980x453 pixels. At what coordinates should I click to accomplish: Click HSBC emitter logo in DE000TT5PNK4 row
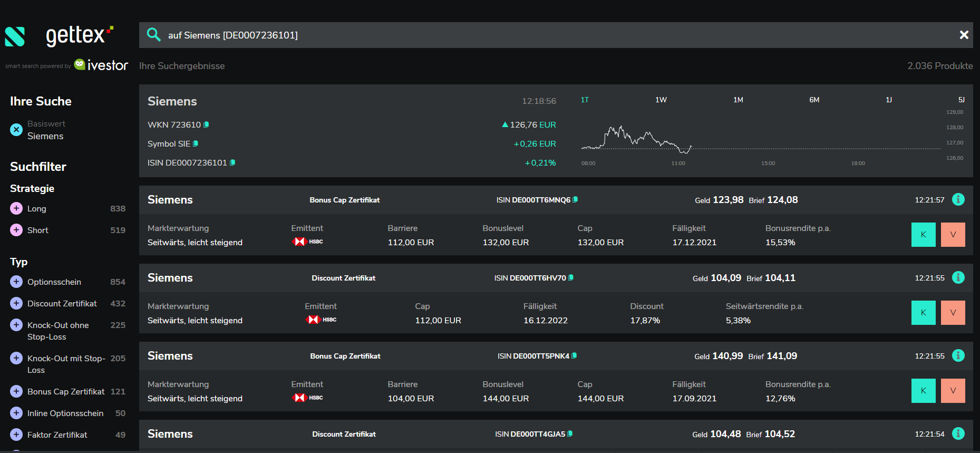[307, 398]
